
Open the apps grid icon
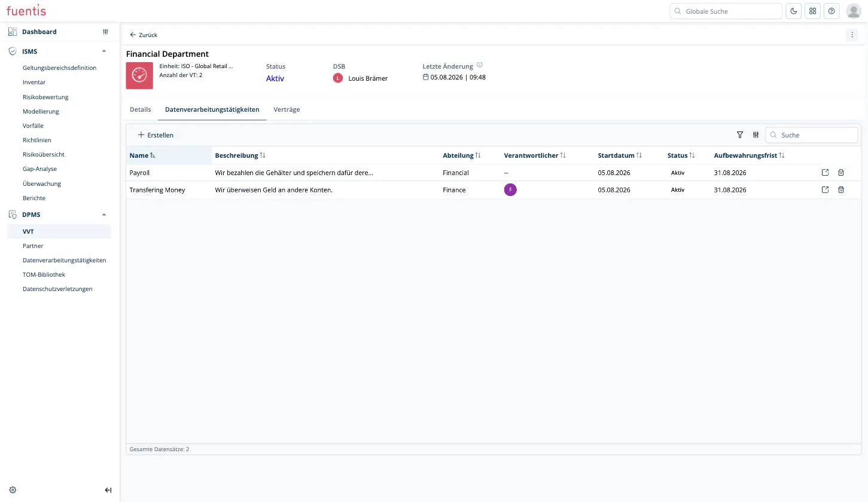click(812, 11)
